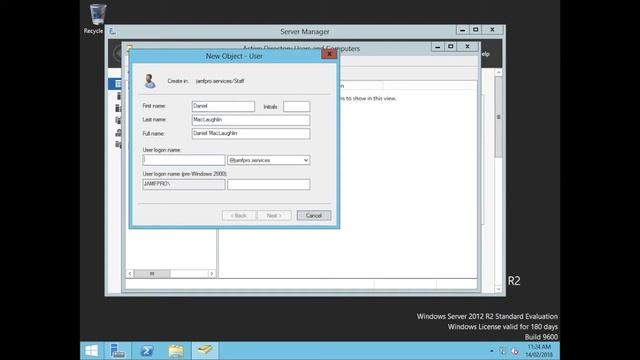Switch to Active Directory Users taskbar icon

[205, 351]
